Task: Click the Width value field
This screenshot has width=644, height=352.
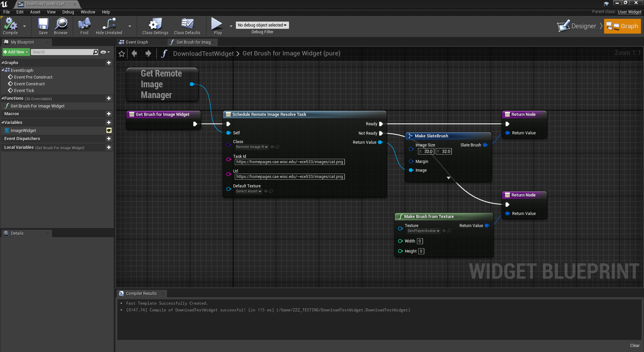Action: coord(420,241)
